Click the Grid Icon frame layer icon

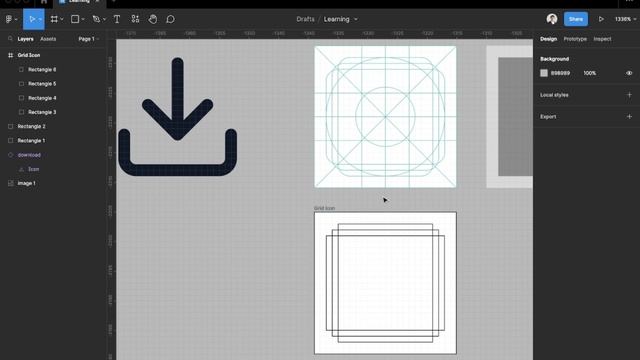click(11, 55)
